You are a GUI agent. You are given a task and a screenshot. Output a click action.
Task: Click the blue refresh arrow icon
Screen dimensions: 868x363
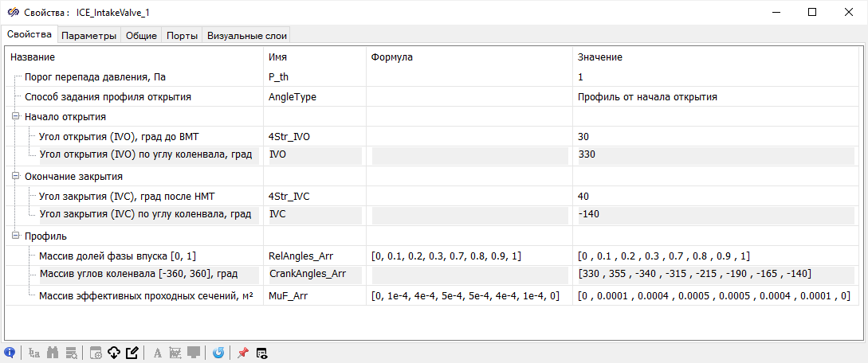pyautogui.click(x=218, y=352)
